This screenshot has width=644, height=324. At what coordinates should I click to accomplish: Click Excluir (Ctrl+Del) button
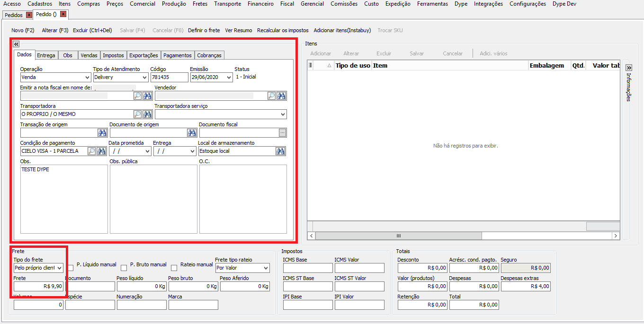point(92,30)
